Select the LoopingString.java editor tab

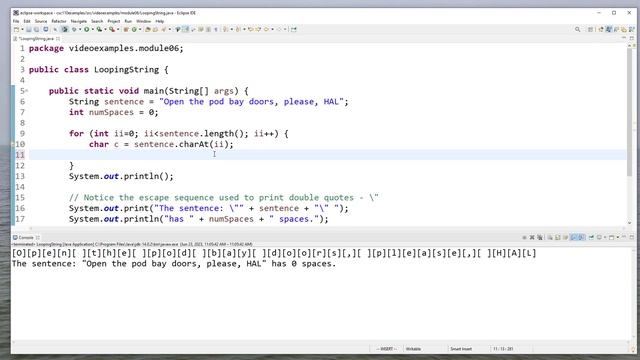click(x=36, y=38)
